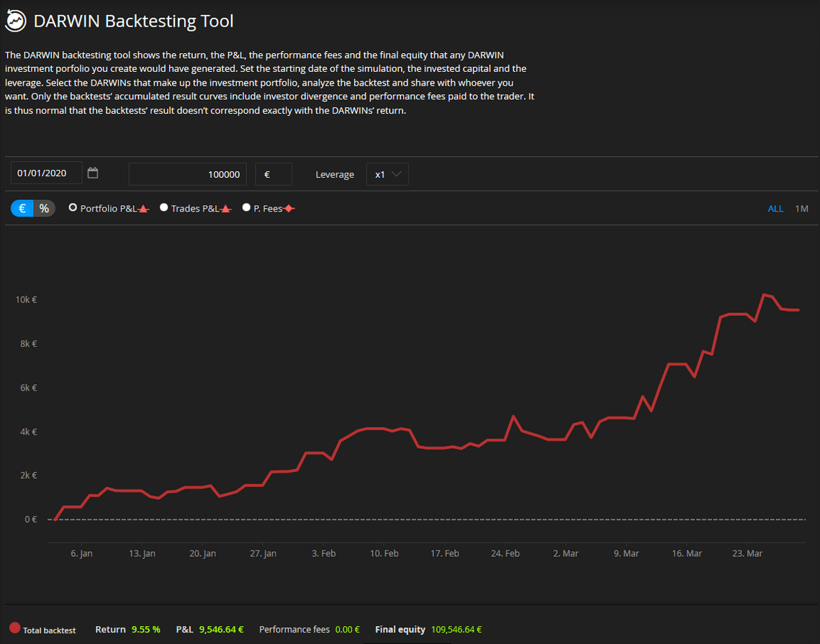
Task: Click the 9. Mar date label
Action: 626,553
